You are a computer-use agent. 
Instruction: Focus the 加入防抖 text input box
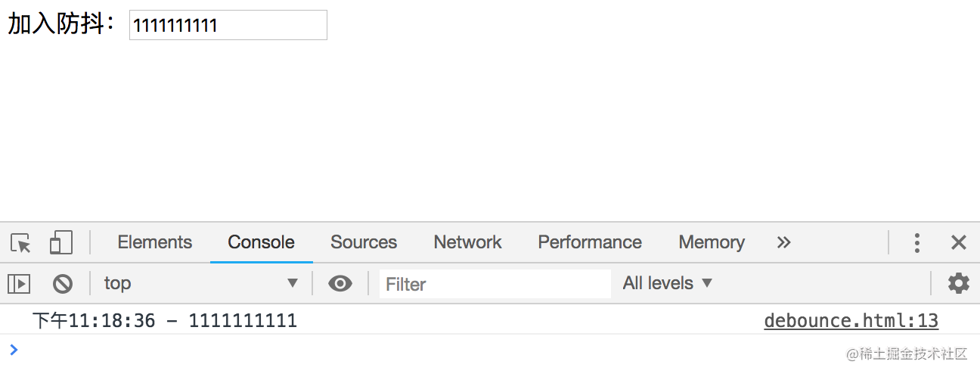coord(228,25)
